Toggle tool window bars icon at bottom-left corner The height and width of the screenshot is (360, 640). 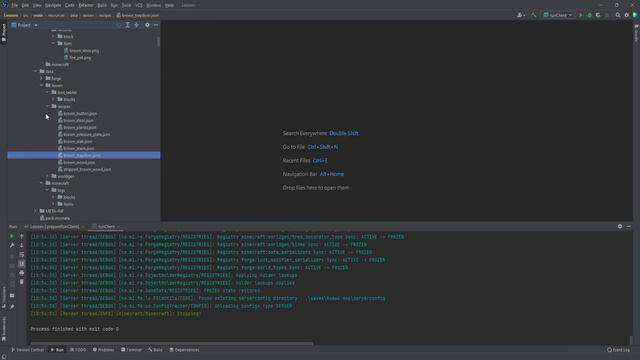tap(4, 357)
